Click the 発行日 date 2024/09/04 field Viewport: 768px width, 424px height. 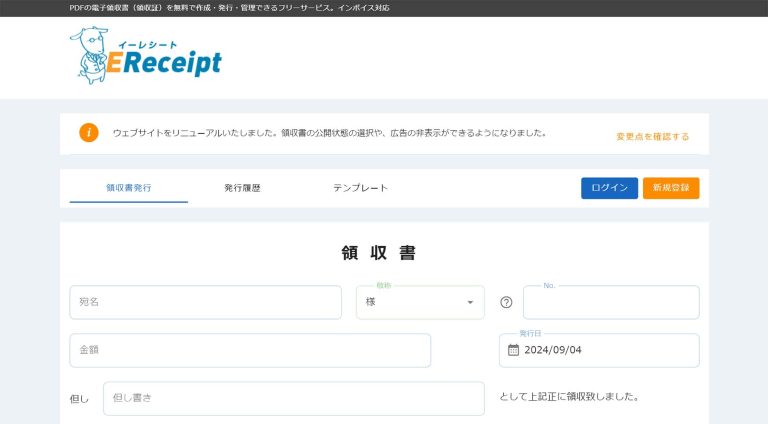(x=599, y=351)
